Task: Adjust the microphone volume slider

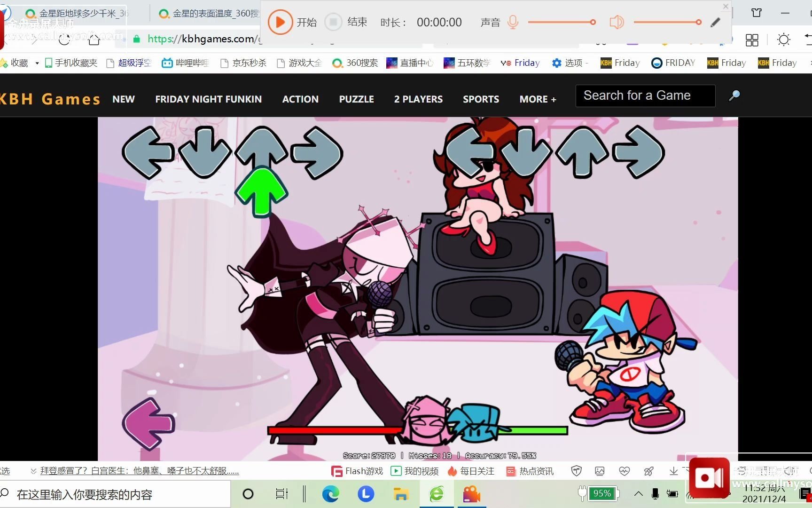Action: pyautogui.click(x=562, y=22)
